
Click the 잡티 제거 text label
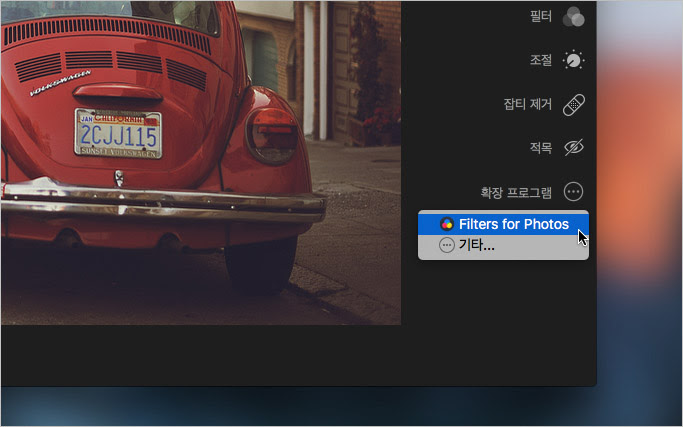[527, 105]
